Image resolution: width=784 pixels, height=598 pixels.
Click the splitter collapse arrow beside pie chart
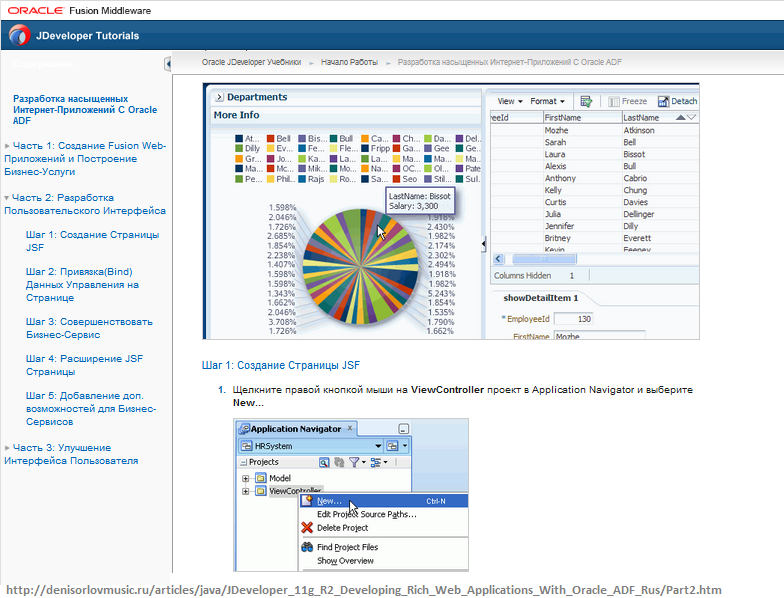[484, 244]
